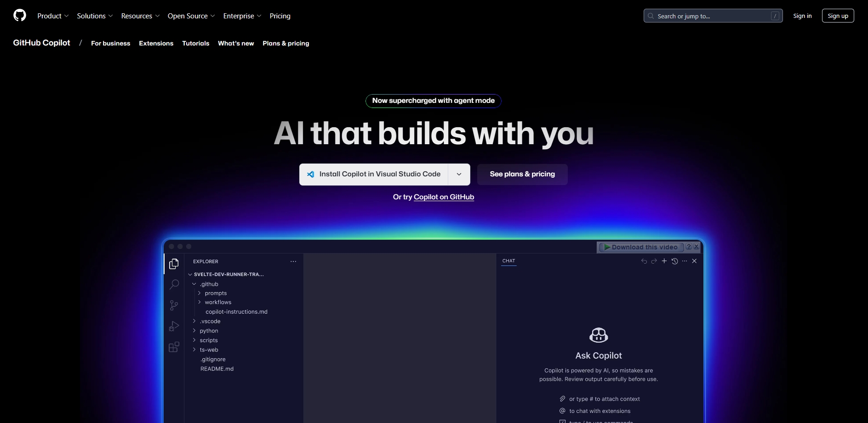Screen dimensions: 868x423
Task: Expand the Product menu
Action: pos(53,16)
